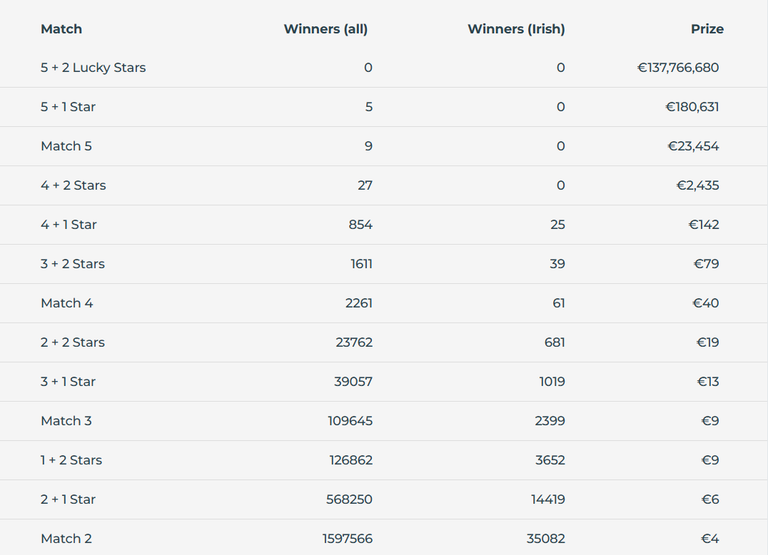The image size is (768, 555).
Task: Select the 2 + 1 Star row label
Action: 68,499
